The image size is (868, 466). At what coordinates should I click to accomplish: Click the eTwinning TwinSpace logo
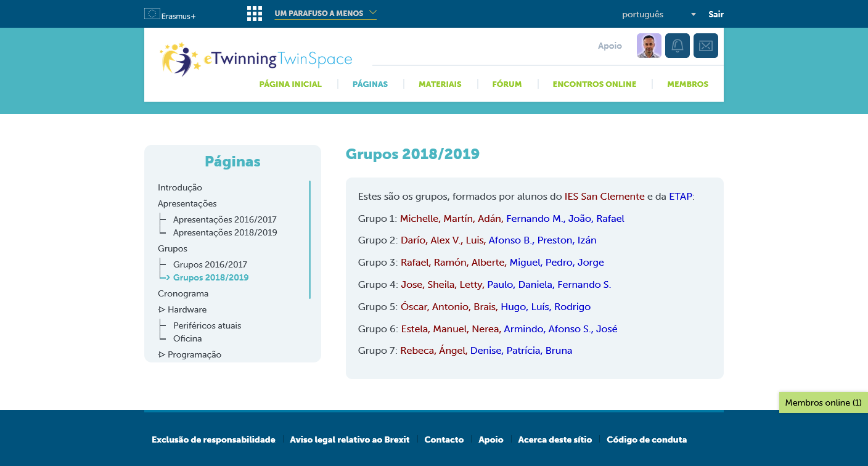pos(256,59)
